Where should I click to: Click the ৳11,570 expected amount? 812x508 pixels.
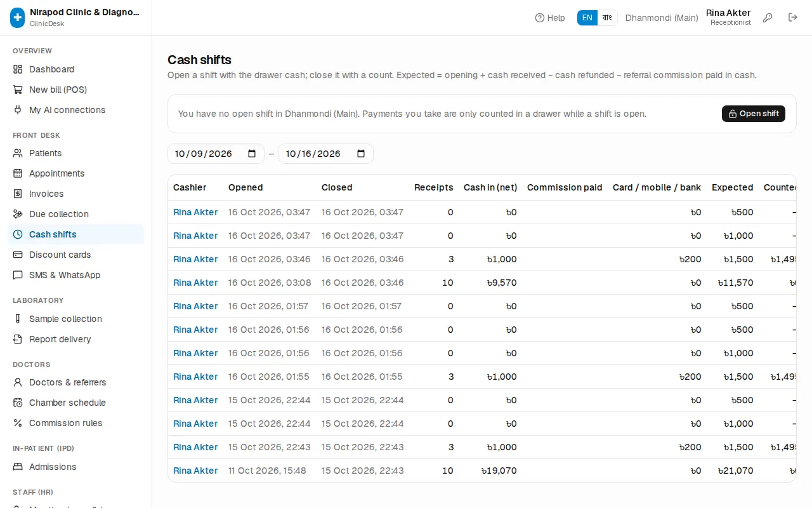736,283
